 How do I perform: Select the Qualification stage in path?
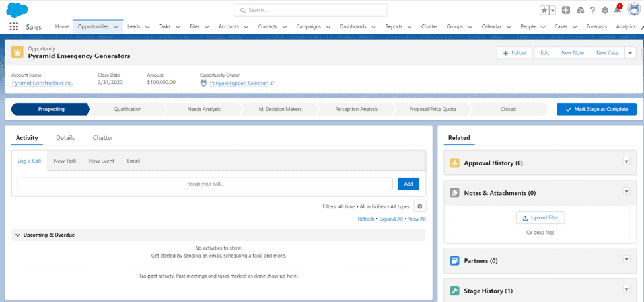pyautogui.click(x=127, y=109)
